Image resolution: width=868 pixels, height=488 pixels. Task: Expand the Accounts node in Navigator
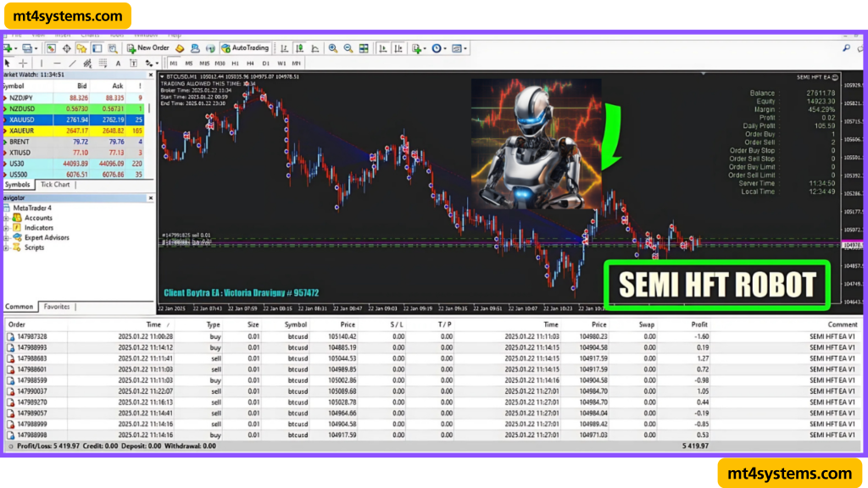[x=6, y=218]
